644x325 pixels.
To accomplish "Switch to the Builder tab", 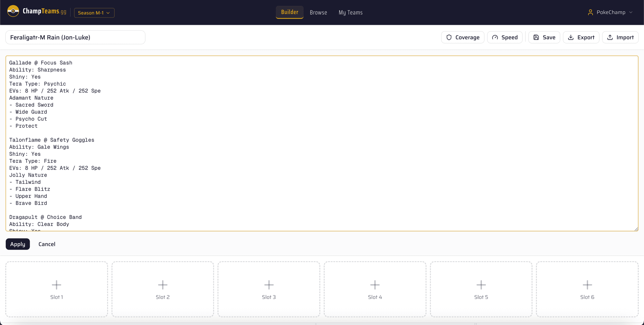I will [x=289, y=12].
